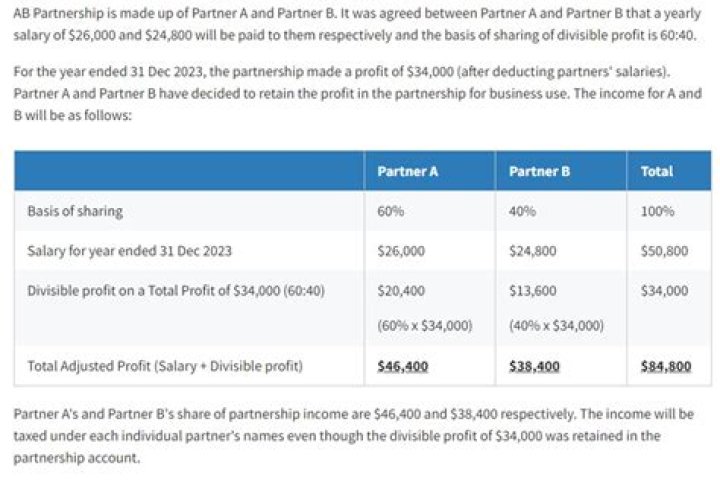The image size is (720, 486).
Task: Click the $50,800 total salary cell
Action: coord(664,251)
